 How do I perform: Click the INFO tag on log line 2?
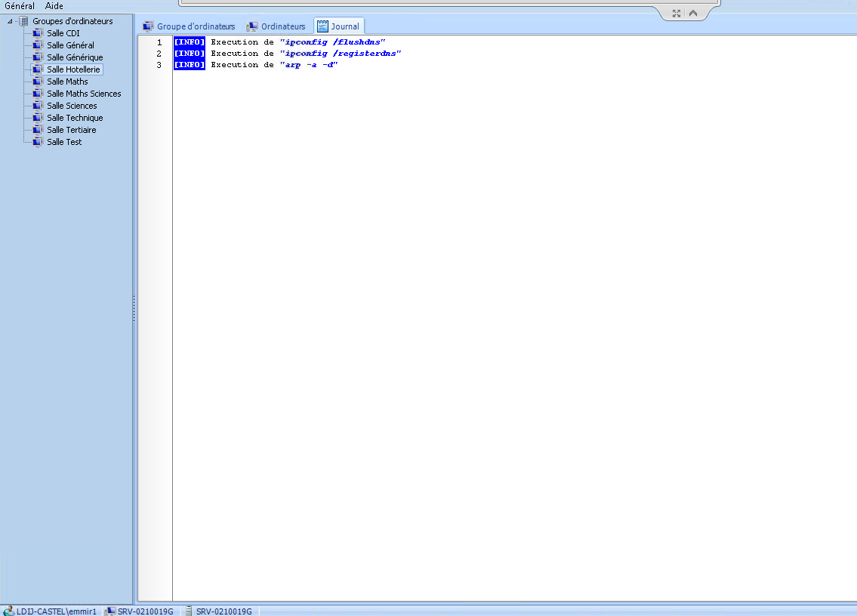(x=189, y=54)
